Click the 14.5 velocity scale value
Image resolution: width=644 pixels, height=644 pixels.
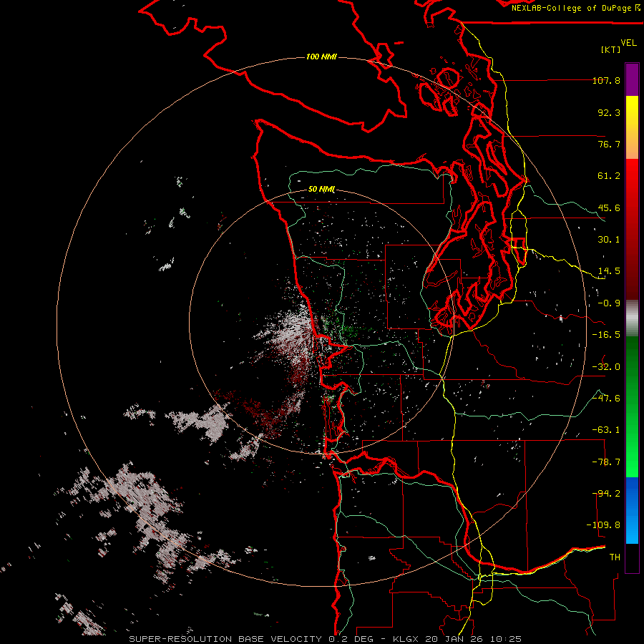pos(609,271)
